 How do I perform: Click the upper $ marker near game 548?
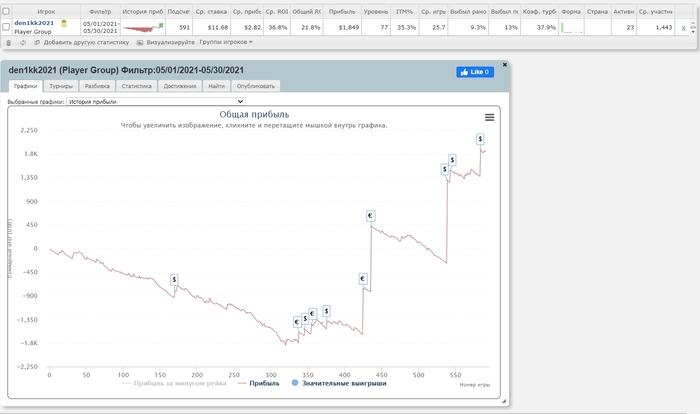pos(452,160)
